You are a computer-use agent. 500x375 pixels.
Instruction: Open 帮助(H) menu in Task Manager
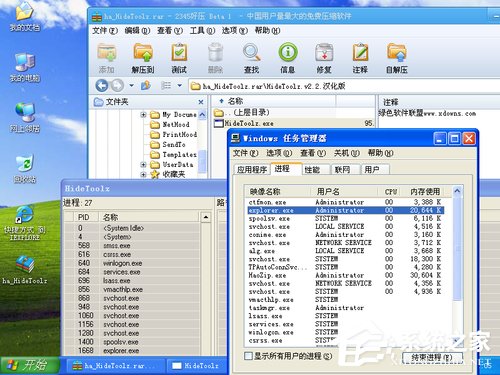(x=380, y=153)
